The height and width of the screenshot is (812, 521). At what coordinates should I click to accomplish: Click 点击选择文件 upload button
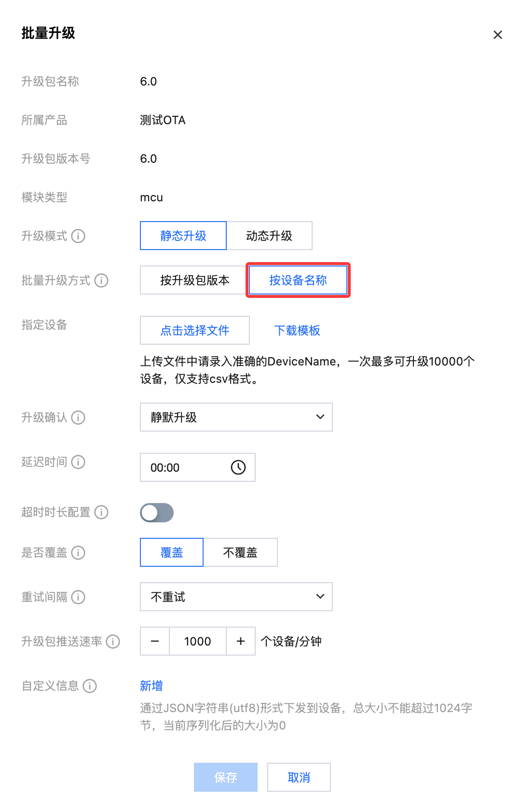click(x=195, y=331)
